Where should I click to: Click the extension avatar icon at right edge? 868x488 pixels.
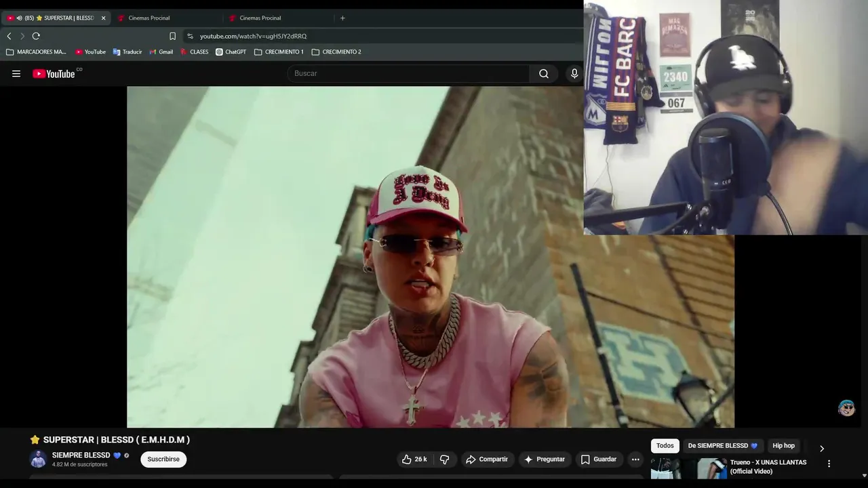(x=846, y=407)
